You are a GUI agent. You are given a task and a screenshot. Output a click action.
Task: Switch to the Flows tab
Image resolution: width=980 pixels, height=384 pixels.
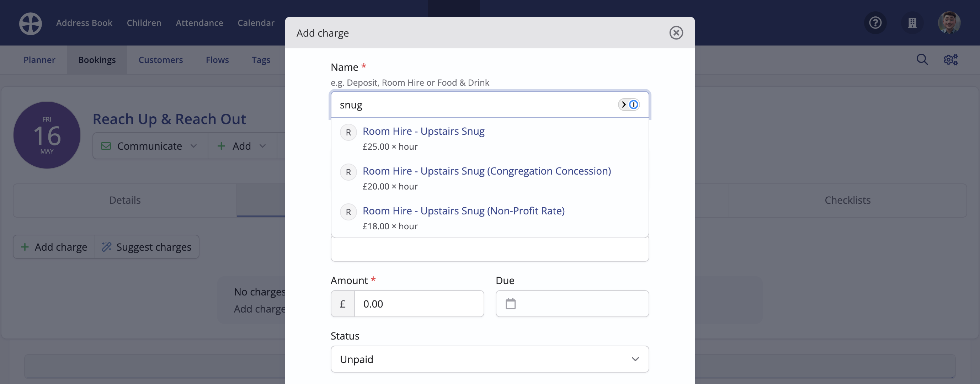pyautogui.click(x=217, y=60)
